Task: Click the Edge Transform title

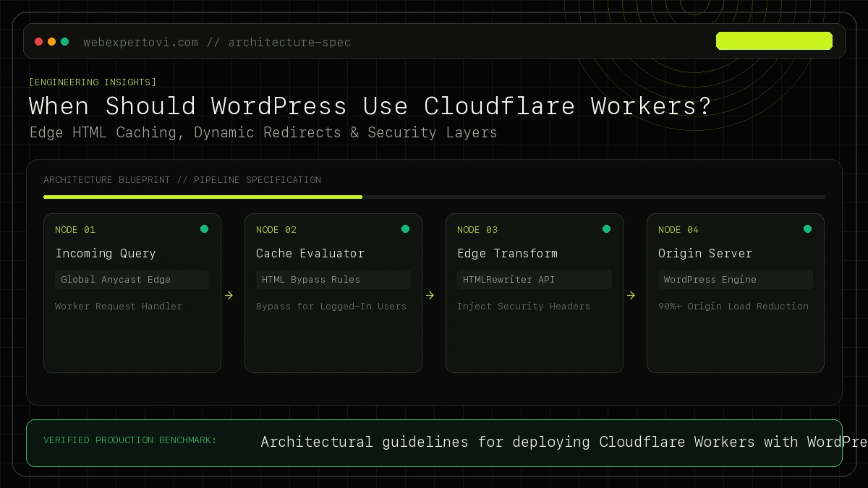Action: click(507, 253)
